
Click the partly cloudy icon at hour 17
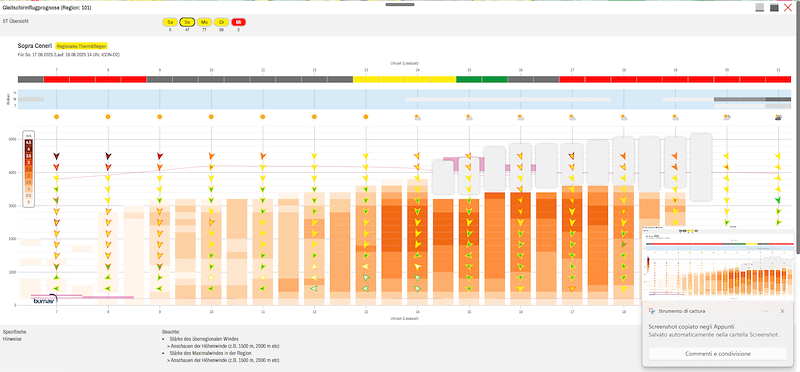click(572, 117)
